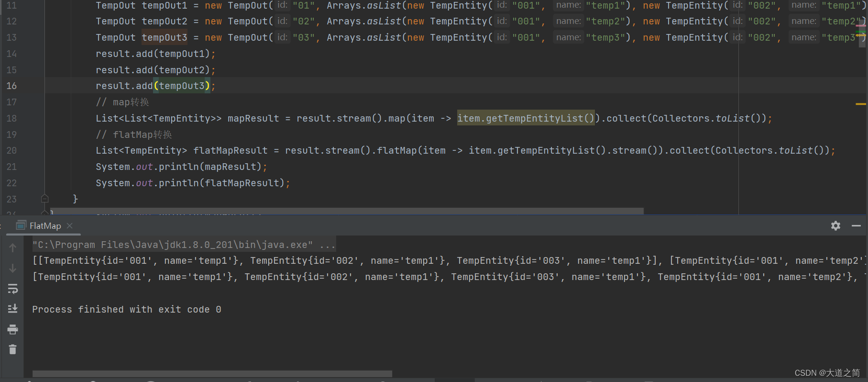This screenshot has width=868, height=382.
Task: Click the '// map转换' comment
Action: [x=122, y=102]
